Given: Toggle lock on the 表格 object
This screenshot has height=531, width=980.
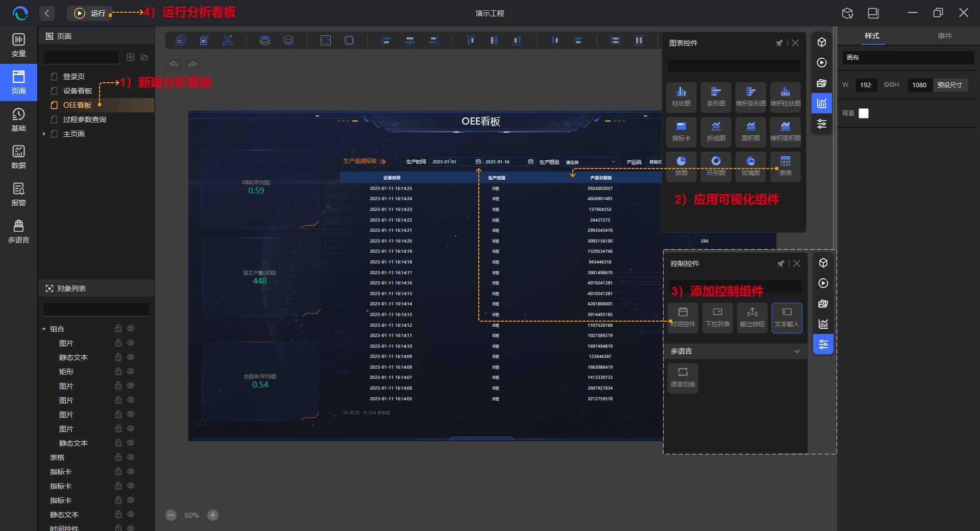Looking at the screenshot, I should pos(118,457).
